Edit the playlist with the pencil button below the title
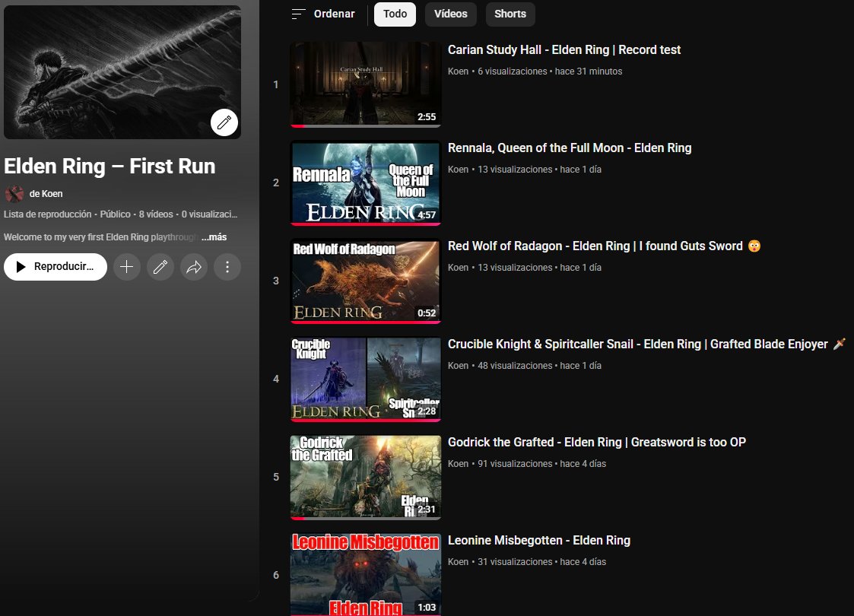This screenshot has width=854, height=616. point(160,267)
